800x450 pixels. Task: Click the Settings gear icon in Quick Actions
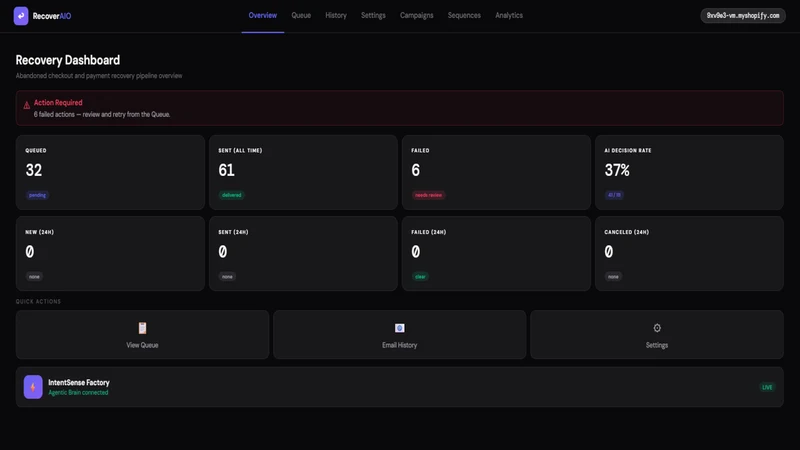point(657,328)
